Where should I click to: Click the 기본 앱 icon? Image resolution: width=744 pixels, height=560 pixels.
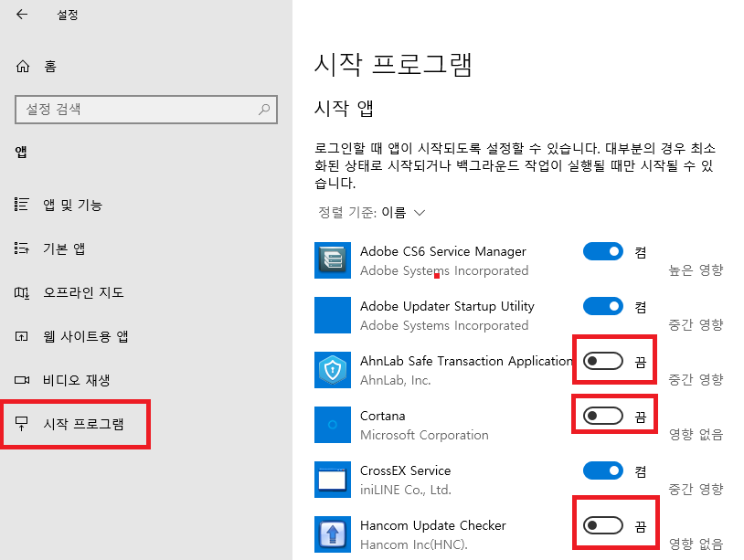coord(21,248)
